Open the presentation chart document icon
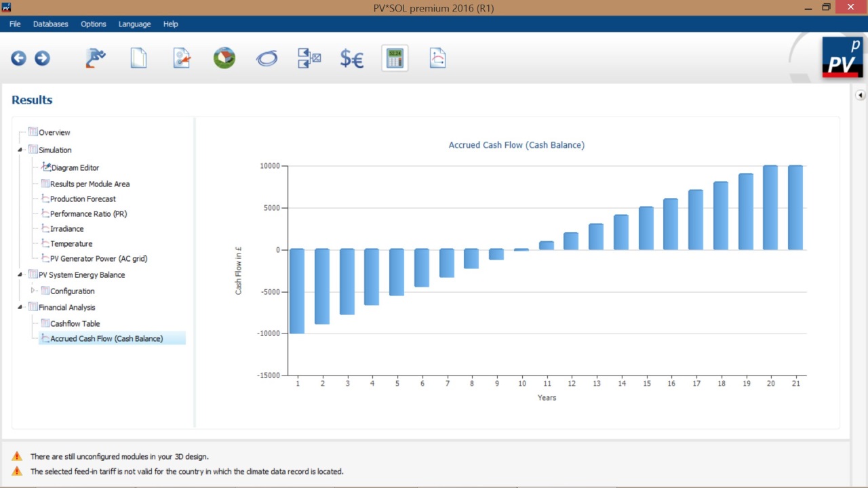The height and width of the screenshot is (488, 868). tap(437, 58)
